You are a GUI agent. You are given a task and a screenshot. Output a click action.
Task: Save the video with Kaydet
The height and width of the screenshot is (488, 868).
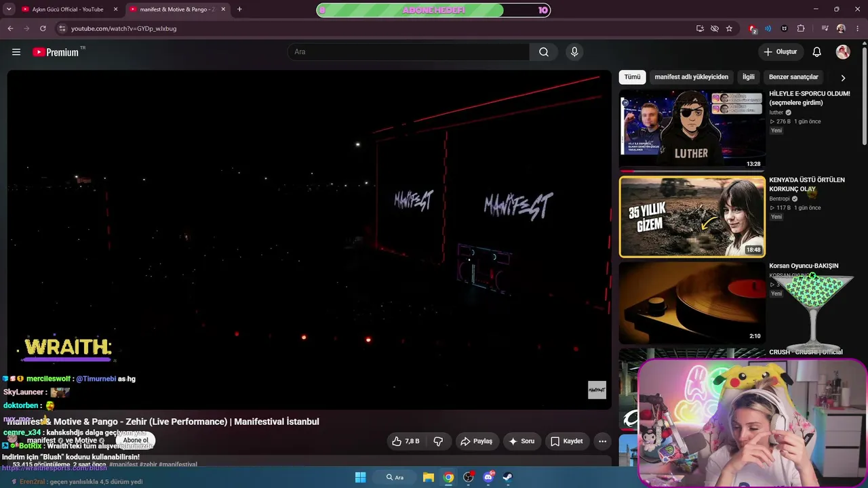[567, 441]
